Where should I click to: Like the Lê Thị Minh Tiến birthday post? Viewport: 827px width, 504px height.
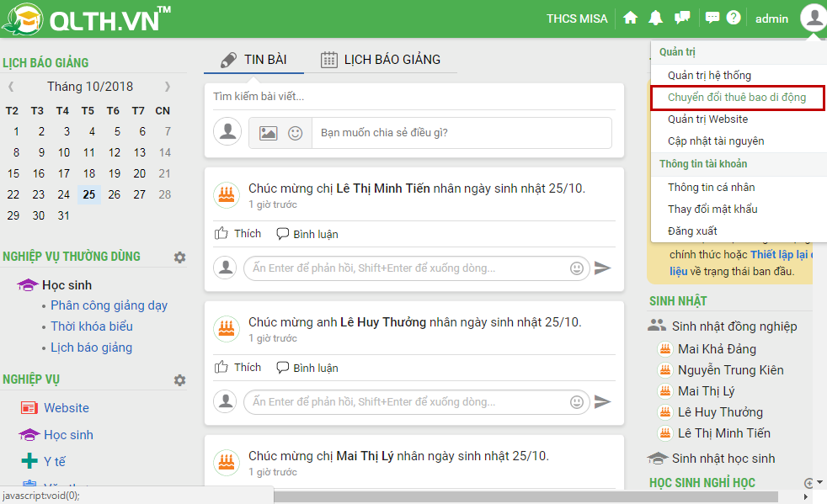[x=237, y=234]
